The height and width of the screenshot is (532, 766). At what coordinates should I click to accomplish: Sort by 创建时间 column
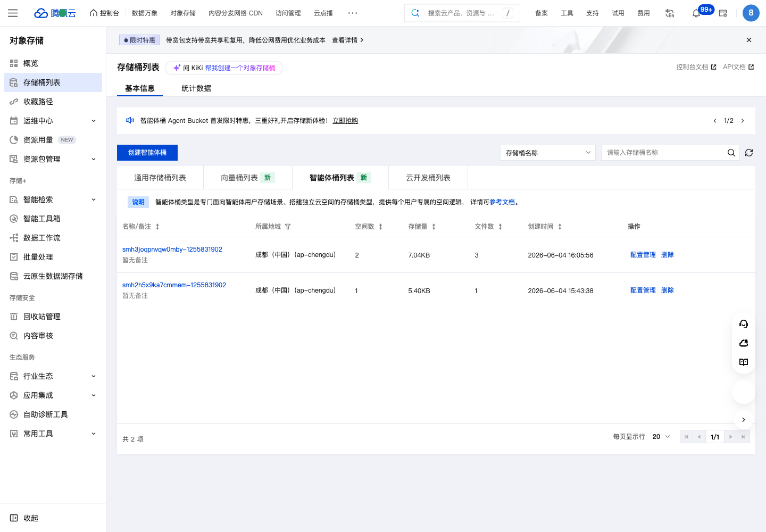(x=560, y=227)
